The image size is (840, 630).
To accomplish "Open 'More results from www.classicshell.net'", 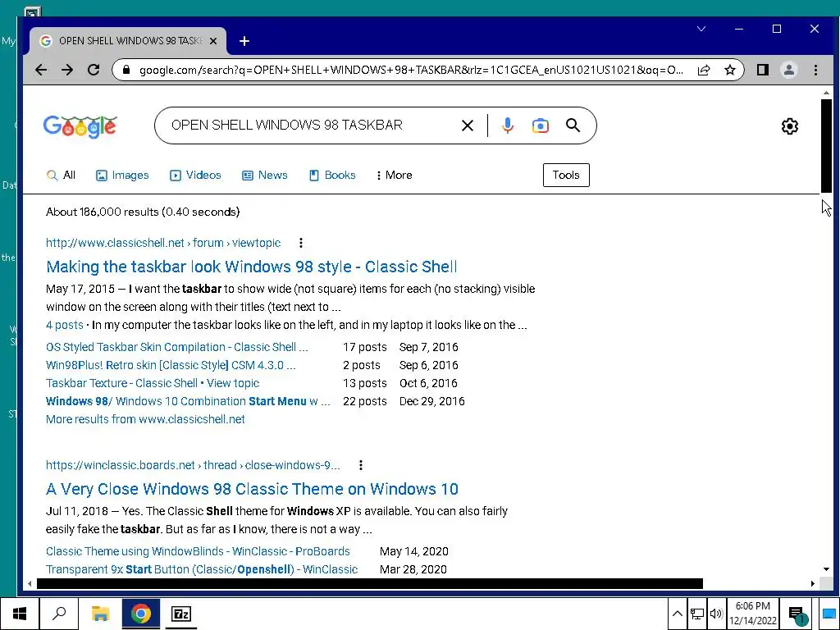I will coord(145,419).
